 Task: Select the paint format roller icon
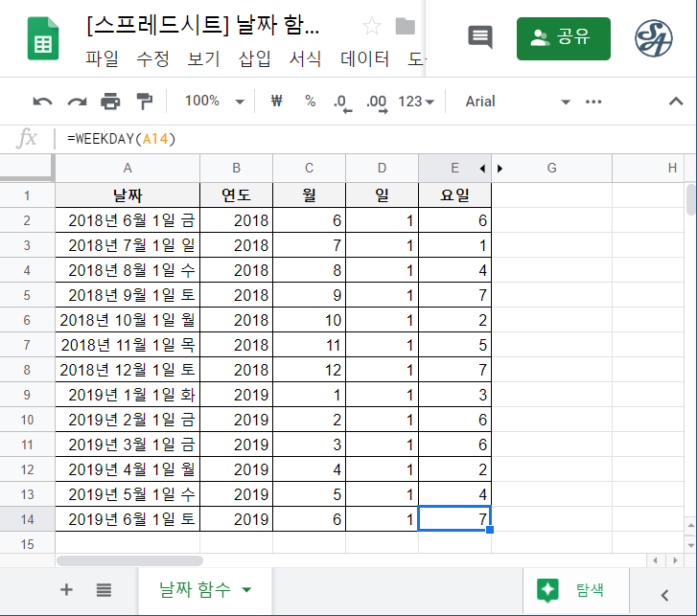point(144,102)
